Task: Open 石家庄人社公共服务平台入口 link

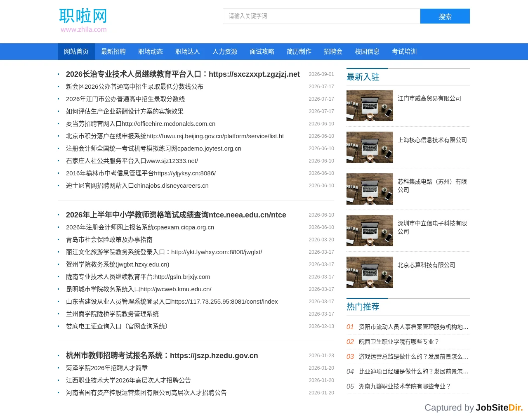Action: [132, 161]
